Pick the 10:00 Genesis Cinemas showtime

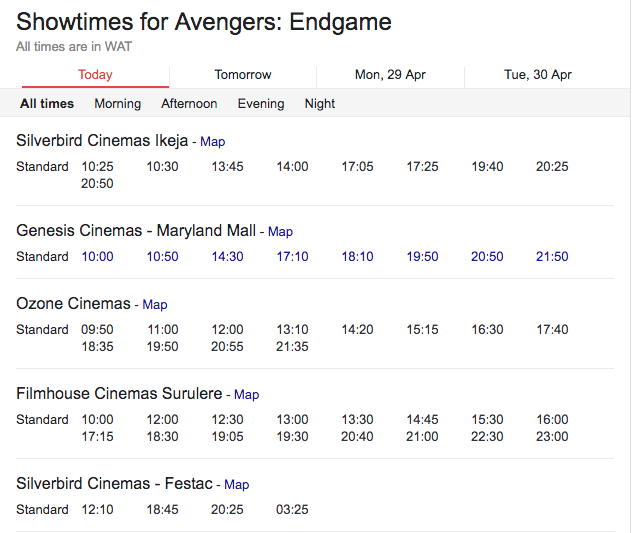[x=98, y=257]
